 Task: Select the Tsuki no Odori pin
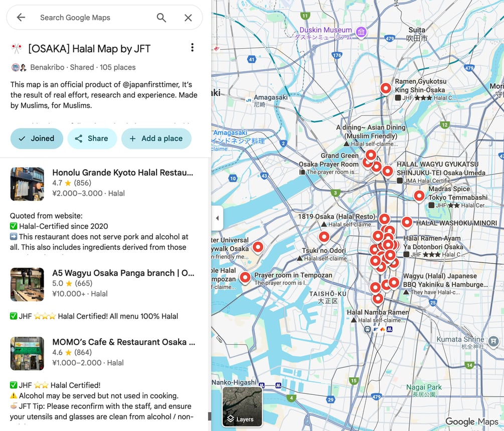(x=324, y=237)
